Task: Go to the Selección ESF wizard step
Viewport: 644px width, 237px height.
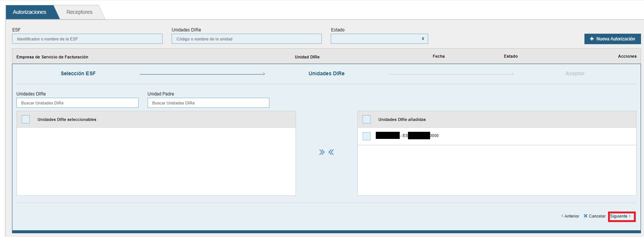Action: tap(78, 73)
